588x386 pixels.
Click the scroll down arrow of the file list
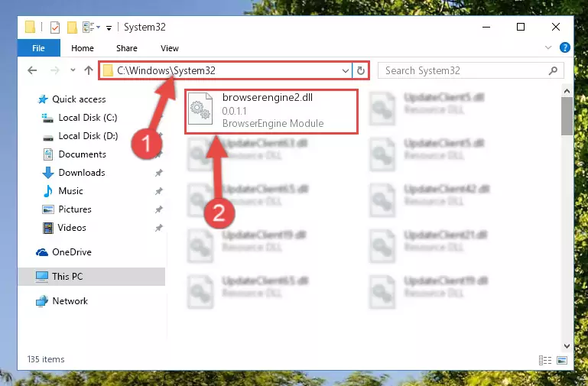tap(567, 346)
